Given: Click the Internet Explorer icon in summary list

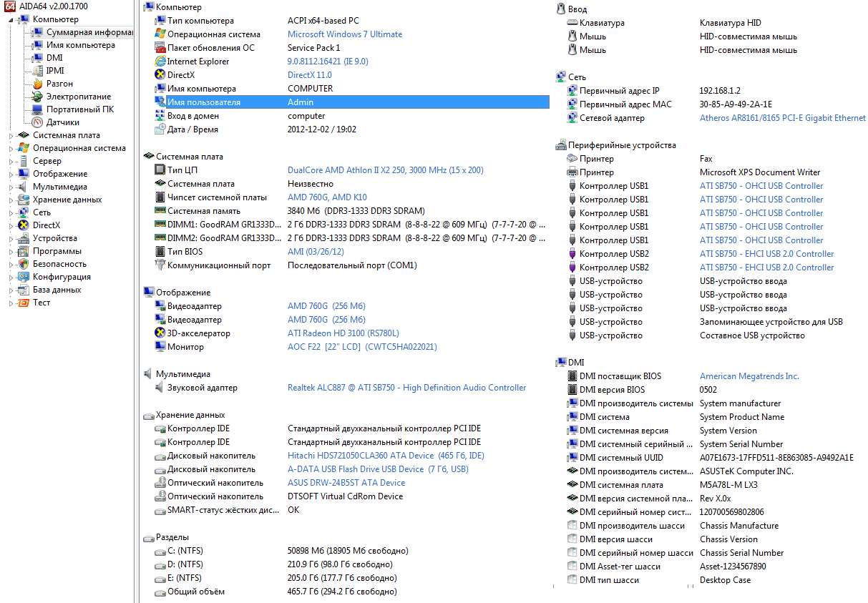Looking at the screenshot, I should pos(160,62).
